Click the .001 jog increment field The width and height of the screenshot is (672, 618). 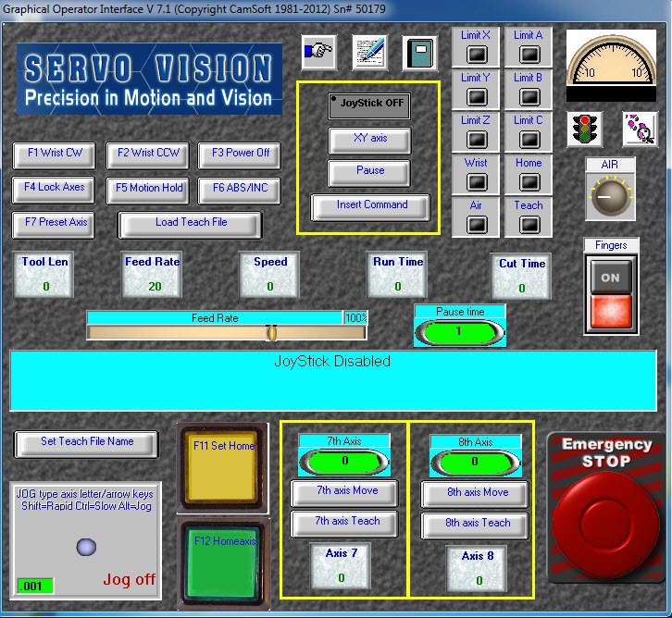35,586
